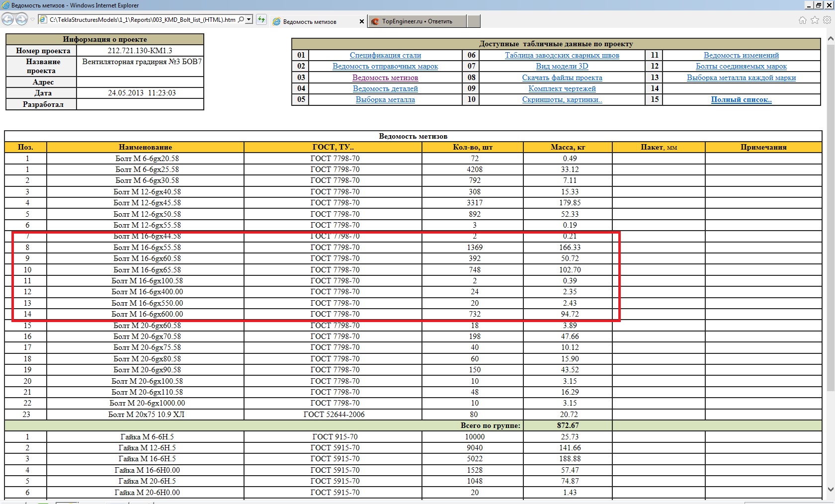Open the Ведомость изменений link
835x504 pixels.
pos(741,55)
